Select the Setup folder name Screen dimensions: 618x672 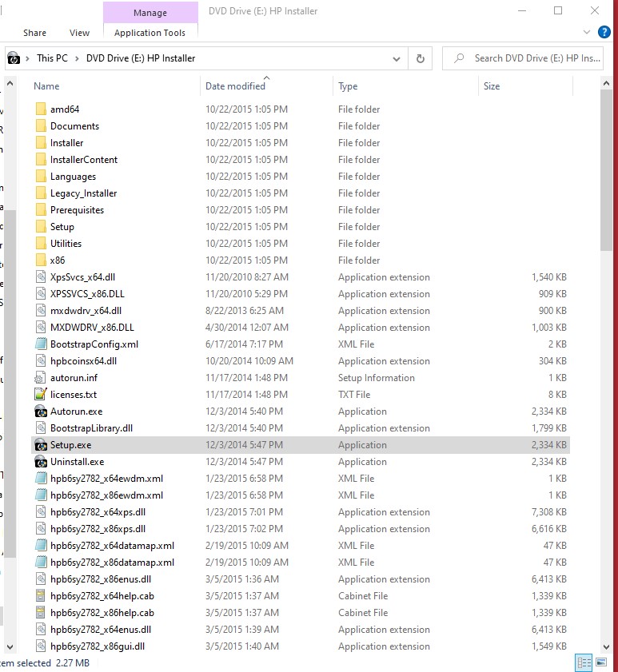click(62, 227)
